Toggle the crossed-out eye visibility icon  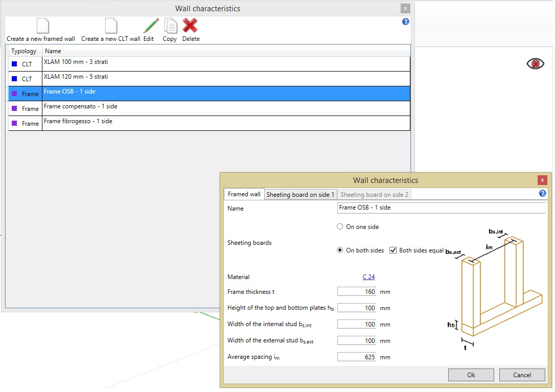[535, 64]
